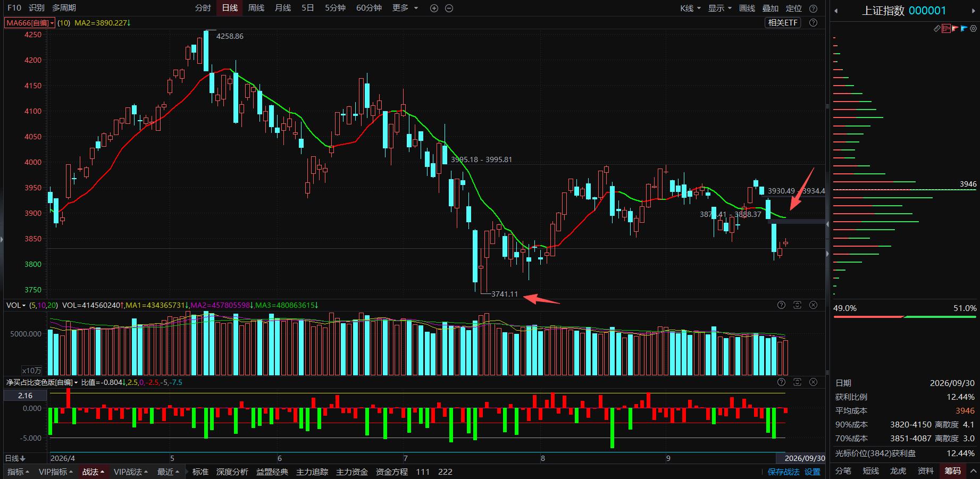Image resolution: width=980 pixels, height=479 pixels.
Task: Zoom in chart with plus icon
Action: click(x=434, y=8)
